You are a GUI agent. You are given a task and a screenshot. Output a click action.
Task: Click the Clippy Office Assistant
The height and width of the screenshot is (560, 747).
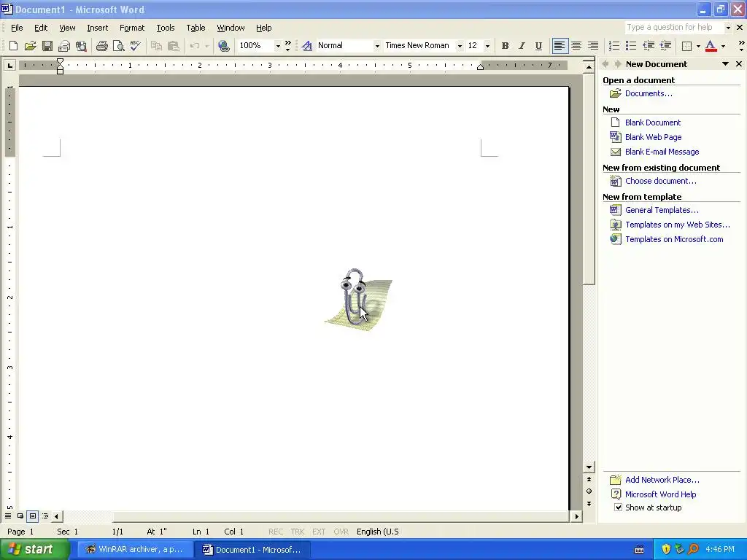coord(358,298)
